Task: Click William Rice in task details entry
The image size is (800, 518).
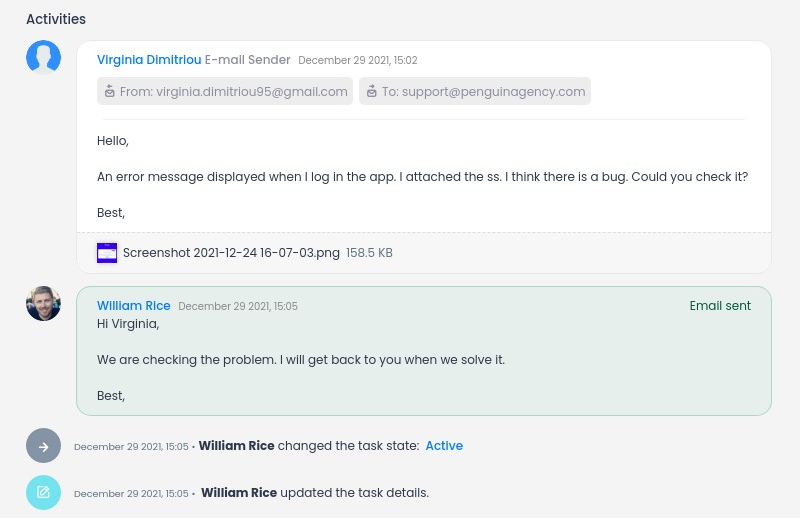Action: click(x=238, y=493)
